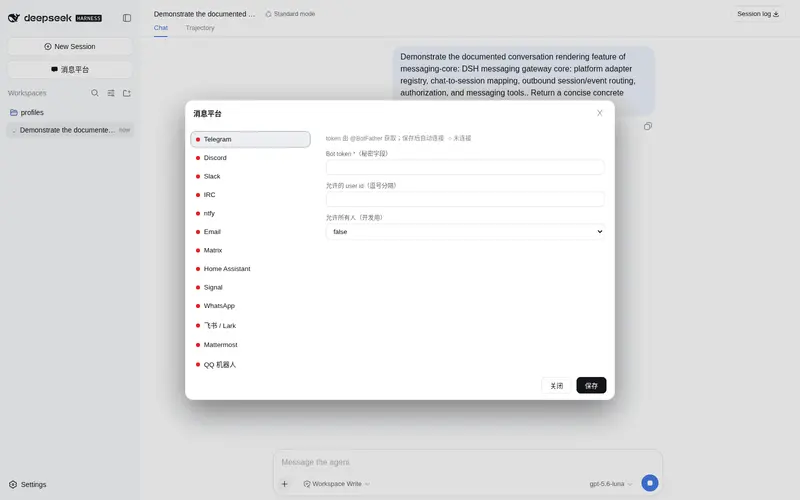Select Telegram platform
800x500 pixels.
250,139
